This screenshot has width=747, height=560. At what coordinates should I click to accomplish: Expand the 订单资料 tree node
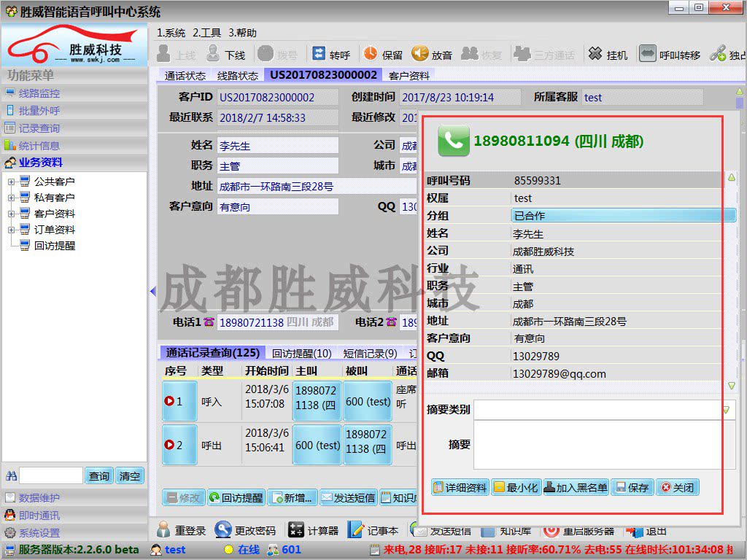pos(11,230)
